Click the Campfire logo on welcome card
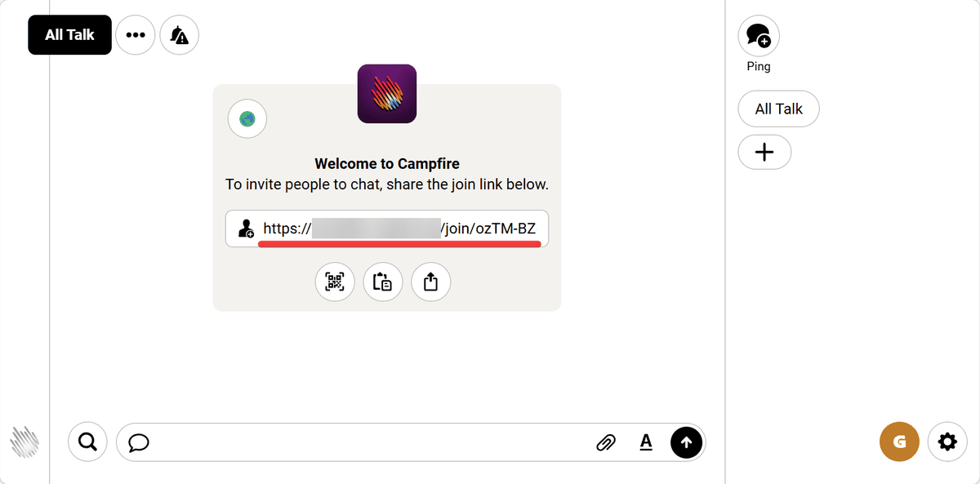 pyautogui.click(x=387, y=94)
